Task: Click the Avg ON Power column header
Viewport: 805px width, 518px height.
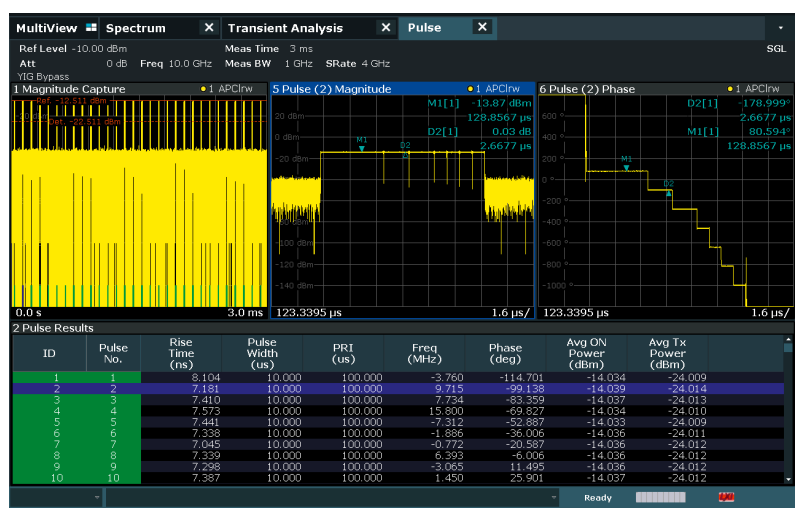Action: (x=586, y=353)
